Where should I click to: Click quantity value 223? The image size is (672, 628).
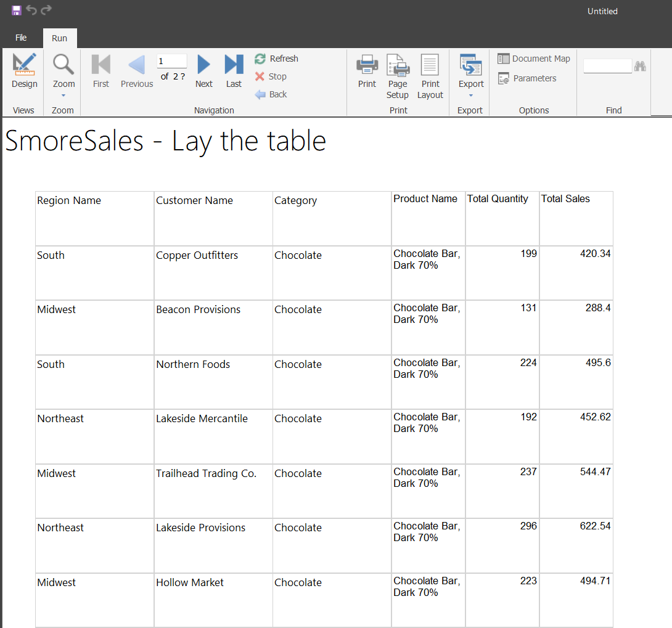coord(528,581)
